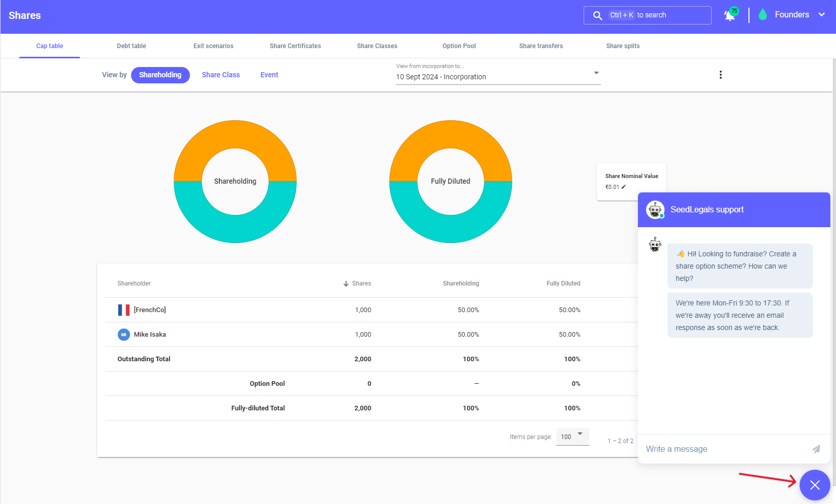Click the Shares column sort arrow
Viewport: 836px width, 504px height.
[x=346, y=283]
